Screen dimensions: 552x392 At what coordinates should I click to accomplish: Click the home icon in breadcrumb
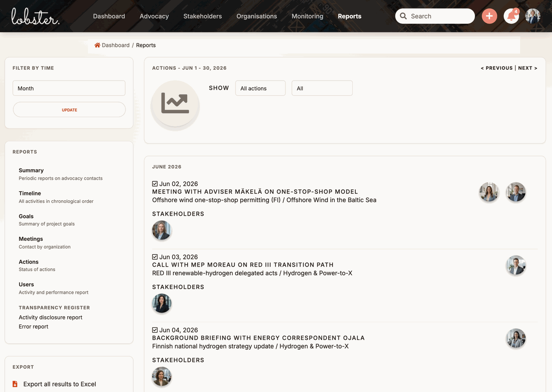pos(97,45)
